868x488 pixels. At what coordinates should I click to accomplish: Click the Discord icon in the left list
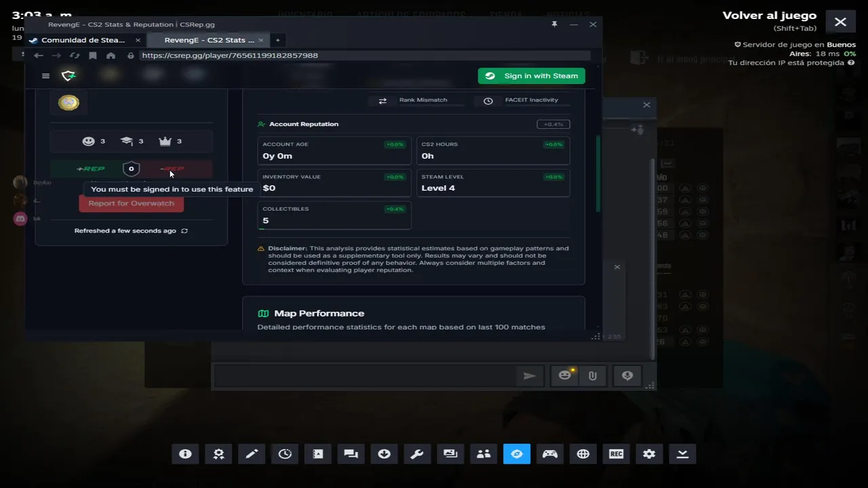coord(20,218)
